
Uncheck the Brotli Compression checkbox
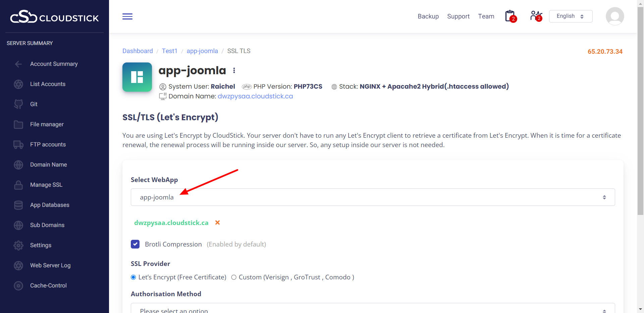(x=135, y=244)
